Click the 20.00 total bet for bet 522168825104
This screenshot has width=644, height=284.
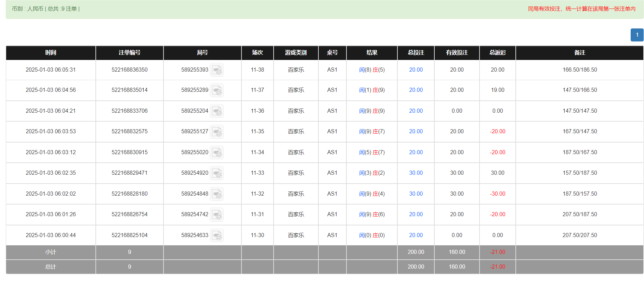coord(416,235)
